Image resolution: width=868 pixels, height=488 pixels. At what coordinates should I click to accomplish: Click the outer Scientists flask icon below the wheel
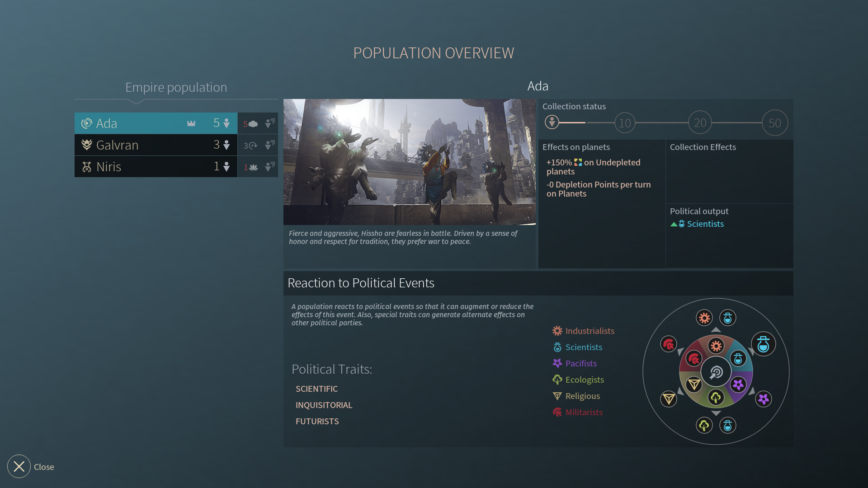pyautogui.click(x=728, y=426)
